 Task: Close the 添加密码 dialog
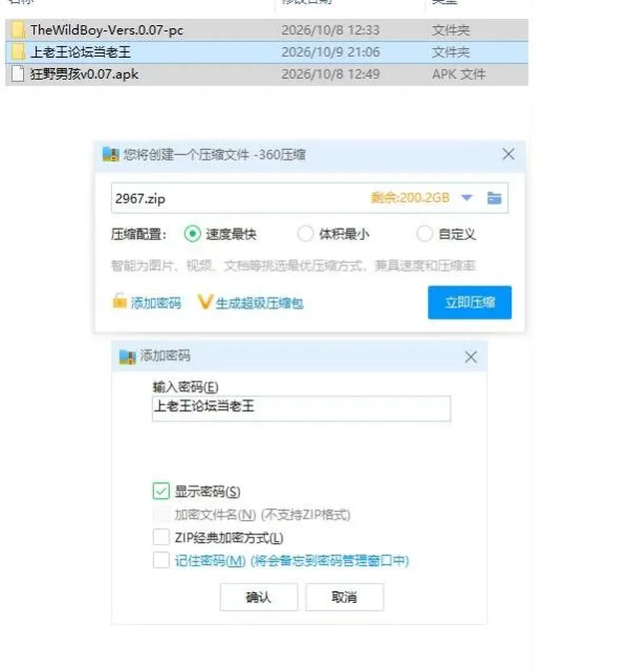coord(471,357)
